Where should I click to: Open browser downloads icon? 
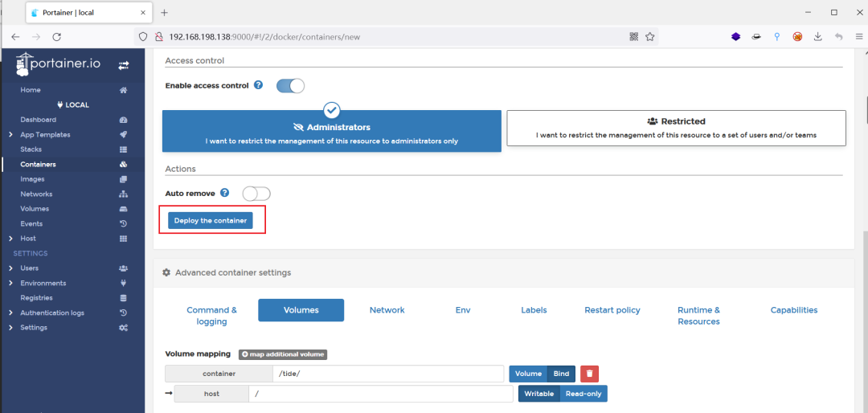click(x=817, y=36)
